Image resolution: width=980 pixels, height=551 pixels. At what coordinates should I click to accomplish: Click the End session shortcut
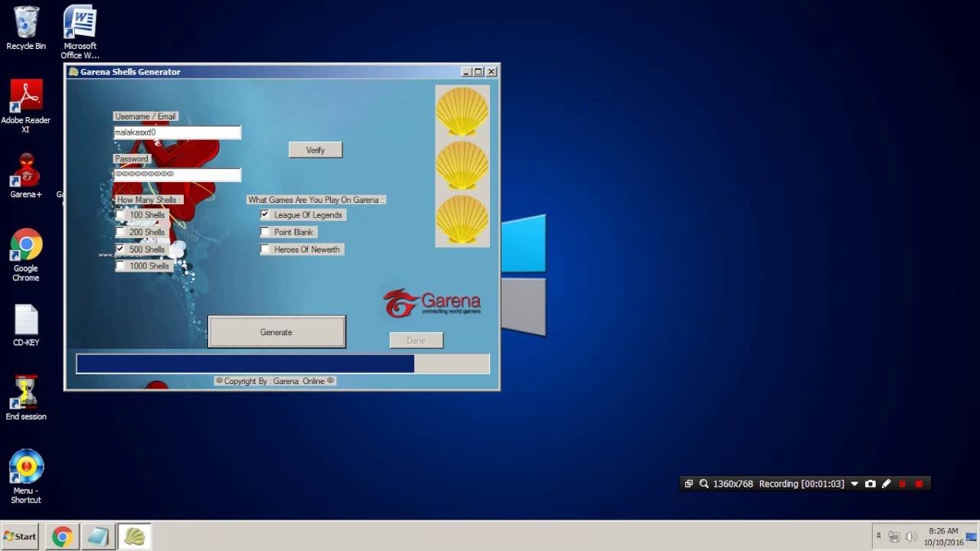26,398
